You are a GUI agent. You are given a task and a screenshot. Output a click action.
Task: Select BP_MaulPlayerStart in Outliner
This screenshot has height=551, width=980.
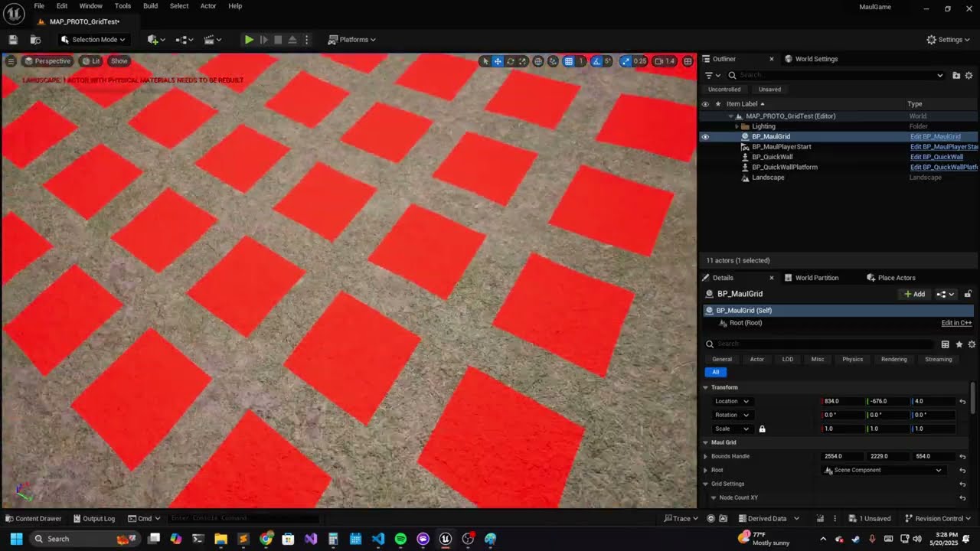pos(782,147)
